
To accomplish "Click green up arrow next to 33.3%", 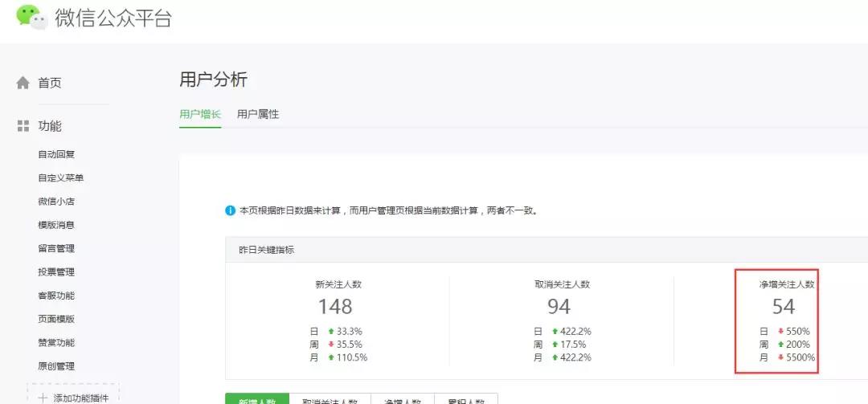I will click(x=331, y=332).
